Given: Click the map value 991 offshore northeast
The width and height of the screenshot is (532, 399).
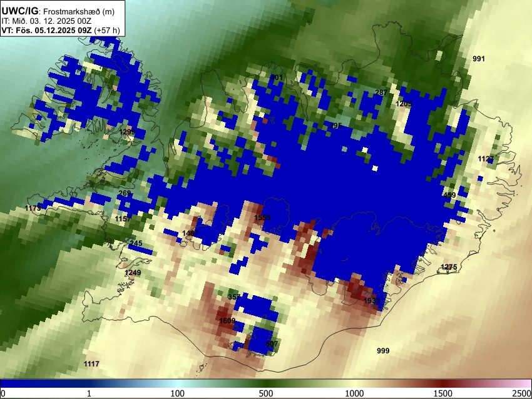Looking at the screenshot, I should tap(479, 59).
